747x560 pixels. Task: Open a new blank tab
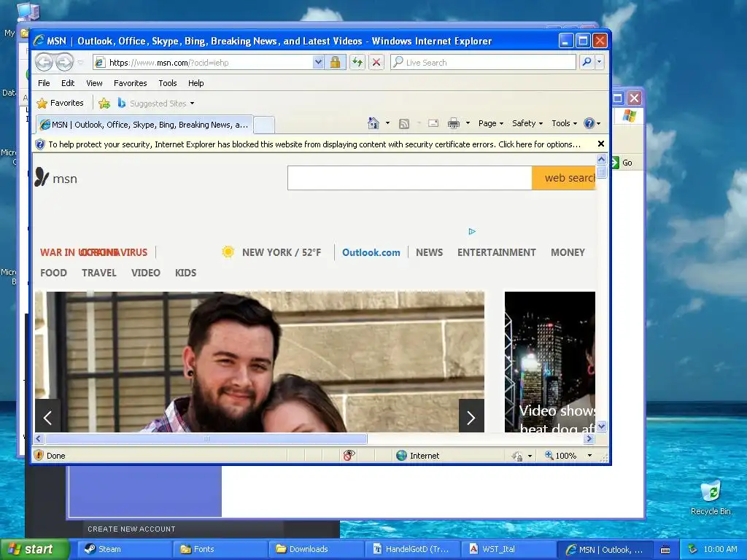click(x=263, y=125)
